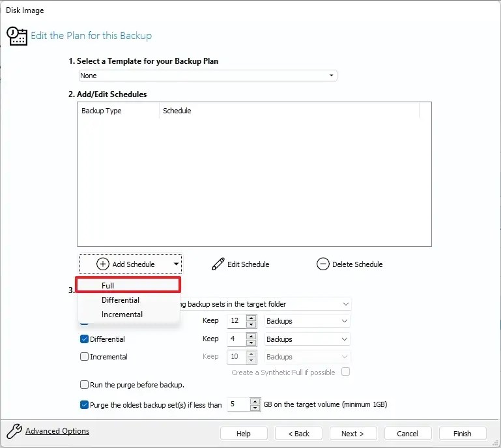Increase the Keep 12 value with up arrow

point(251,318)
